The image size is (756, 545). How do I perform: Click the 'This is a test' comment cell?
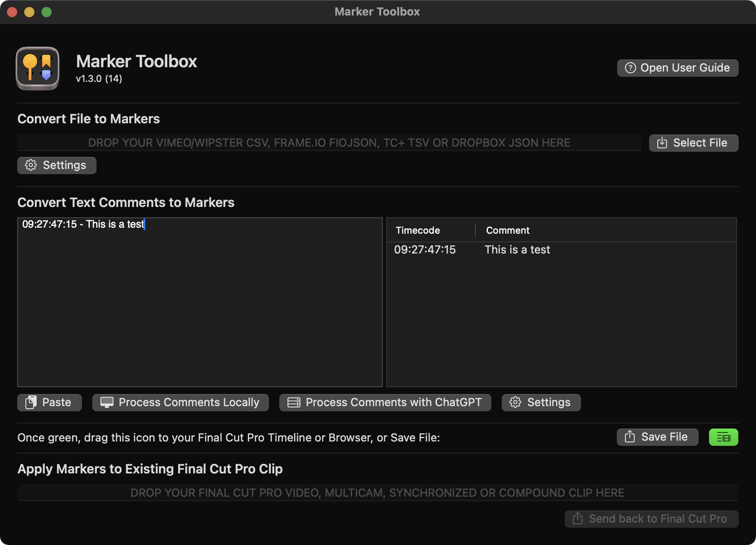(x=517, y=250)
